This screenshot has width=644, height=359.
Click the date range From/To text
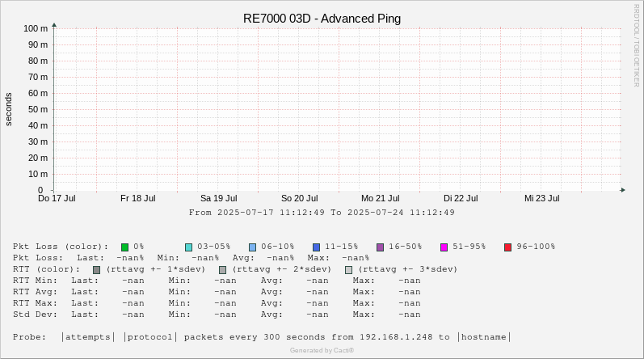point(322,213)
